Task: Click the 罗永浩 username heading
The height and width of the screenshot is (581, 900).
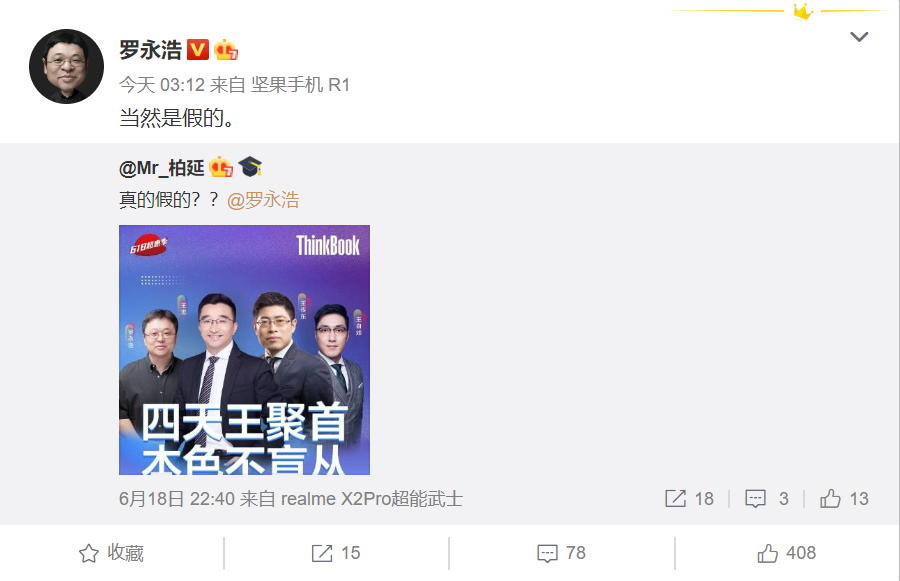Action: click(150, 50)
